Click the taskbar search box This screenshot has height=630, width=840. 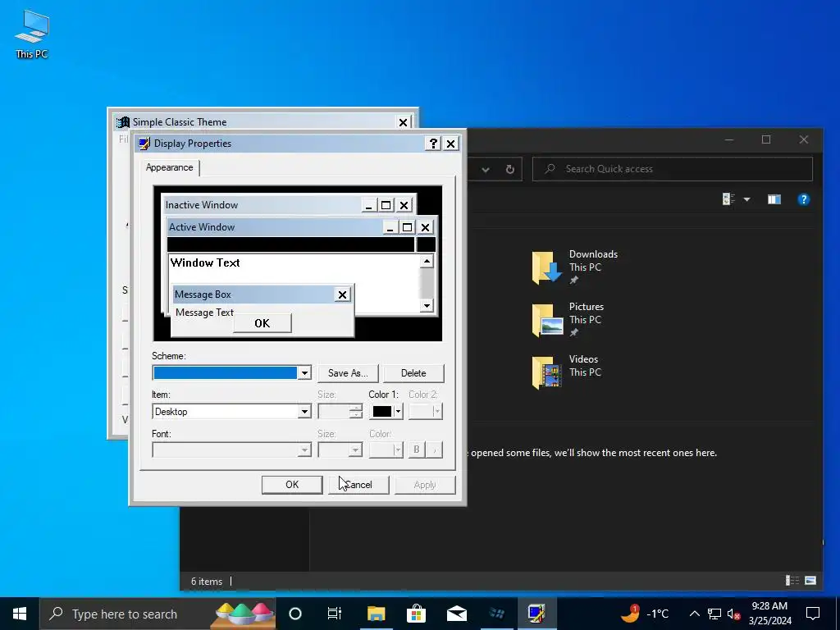(158, 614)
